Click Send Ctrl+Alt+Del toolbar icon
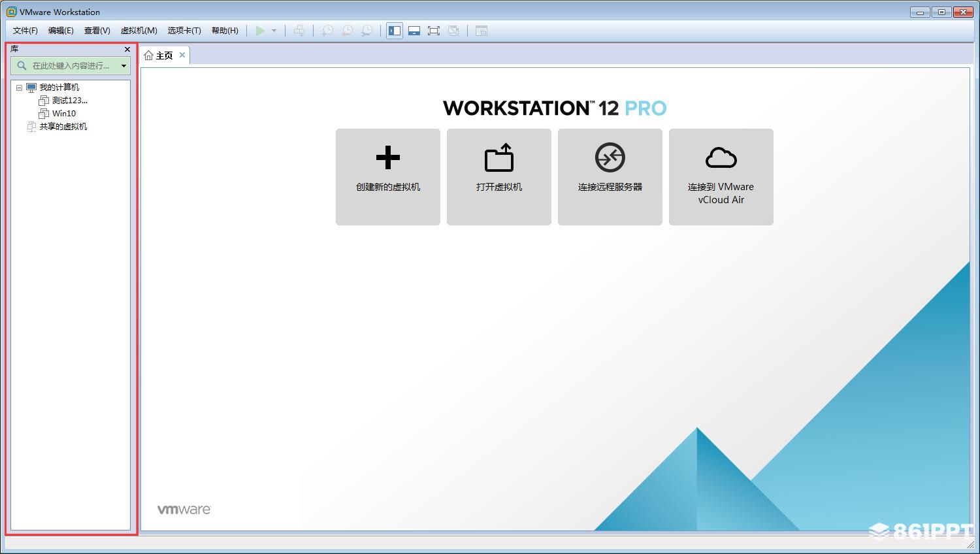This screenshot has width=980, height=554. [x=299, y=31]
